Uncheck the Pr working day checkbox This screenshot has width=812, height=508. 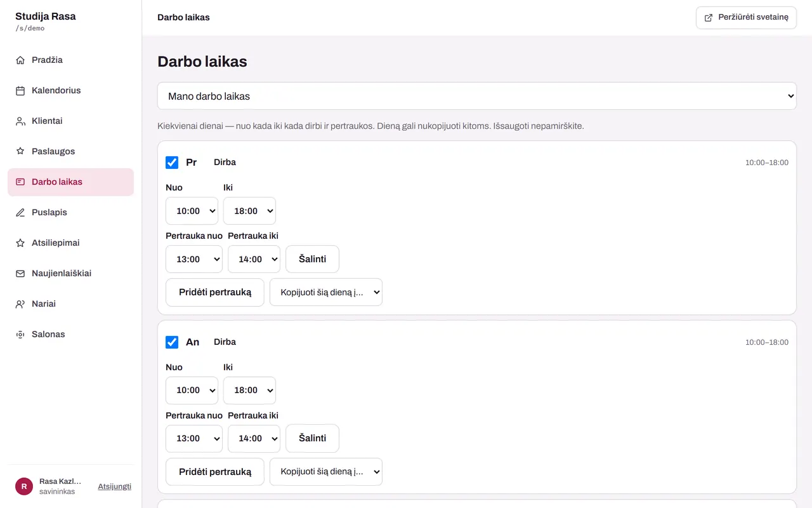(x=172, y=163)
